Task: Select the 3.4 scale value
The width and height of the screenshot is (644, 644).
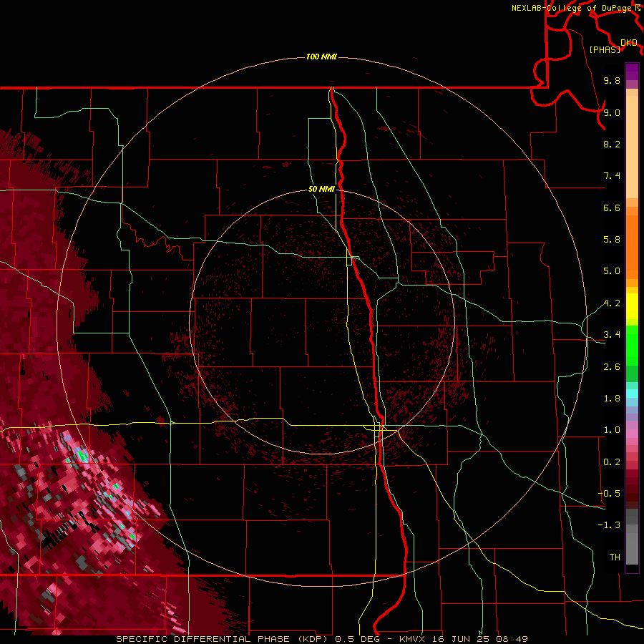Action: [612, 335]
